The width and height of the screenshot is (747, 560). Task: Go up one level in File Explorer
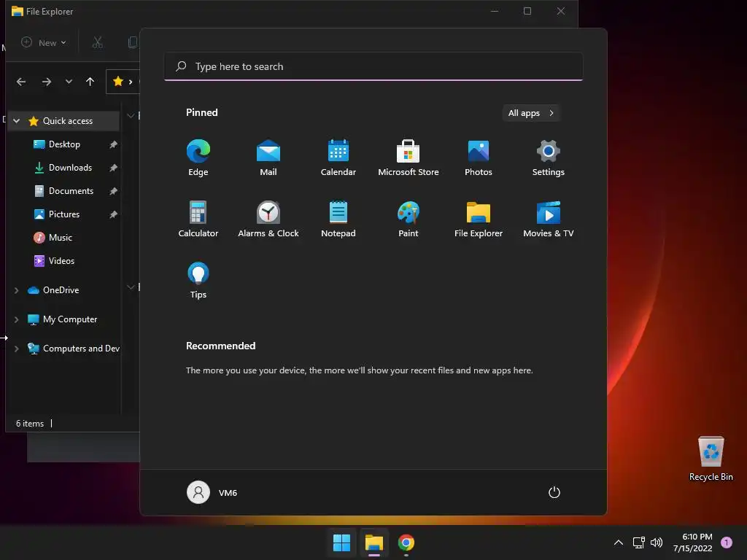click(x=90, y=82)
